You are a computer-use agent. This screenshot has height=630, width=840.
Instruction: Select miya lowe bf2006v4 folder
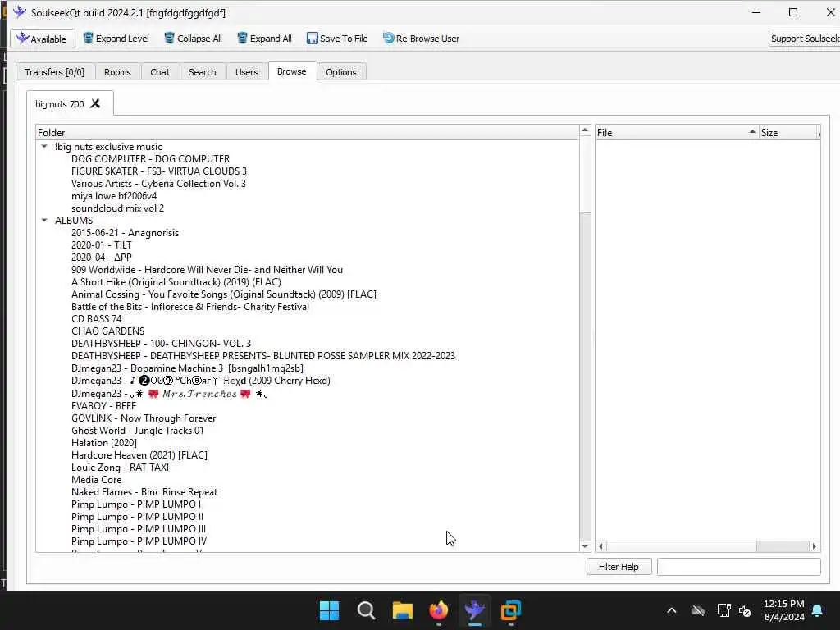pyautogui.click(x=114, y=196)
